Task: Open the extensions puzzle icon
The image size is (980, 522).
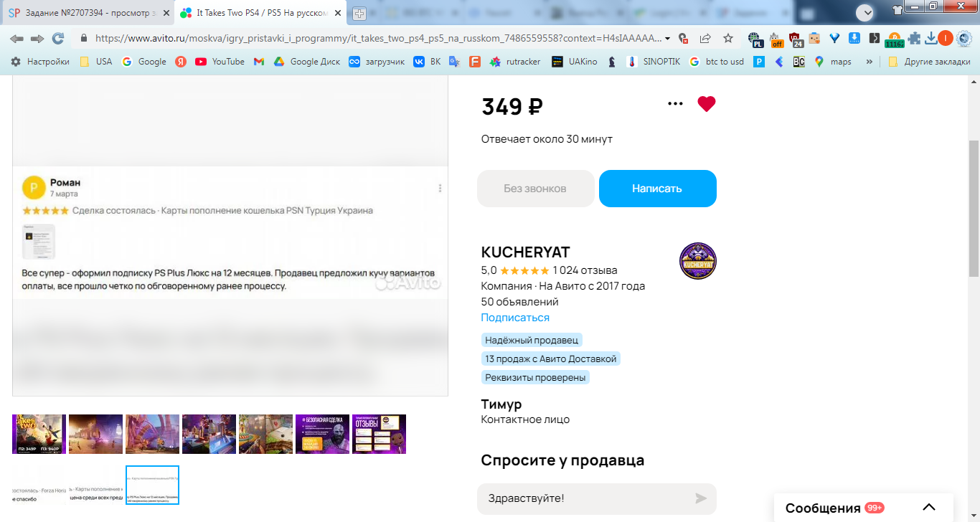Action: 913,39
